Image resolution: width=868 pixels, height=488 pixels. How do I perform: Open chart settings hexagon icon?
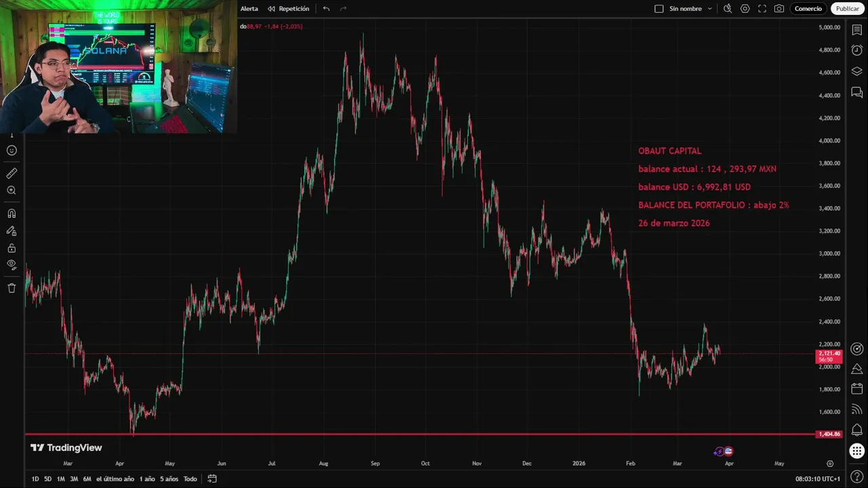click(x=745, y=9)
